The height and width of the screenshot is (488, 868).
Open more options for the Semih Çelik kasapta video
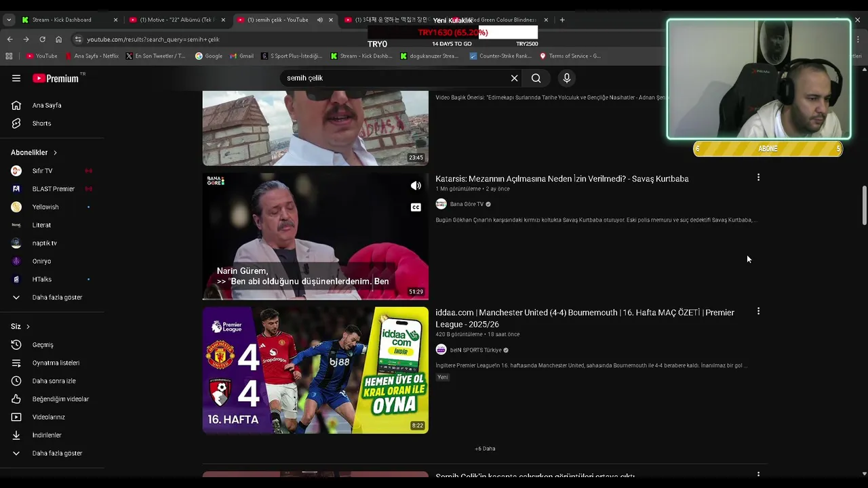758,475
